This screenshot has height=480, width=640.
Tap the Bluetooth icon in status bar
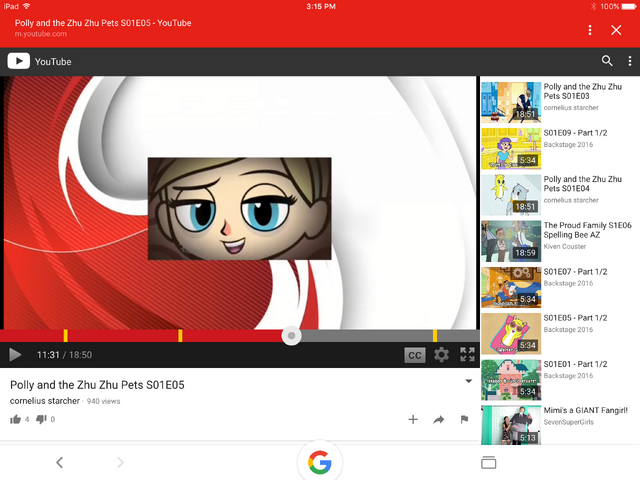tap(593, 6)
